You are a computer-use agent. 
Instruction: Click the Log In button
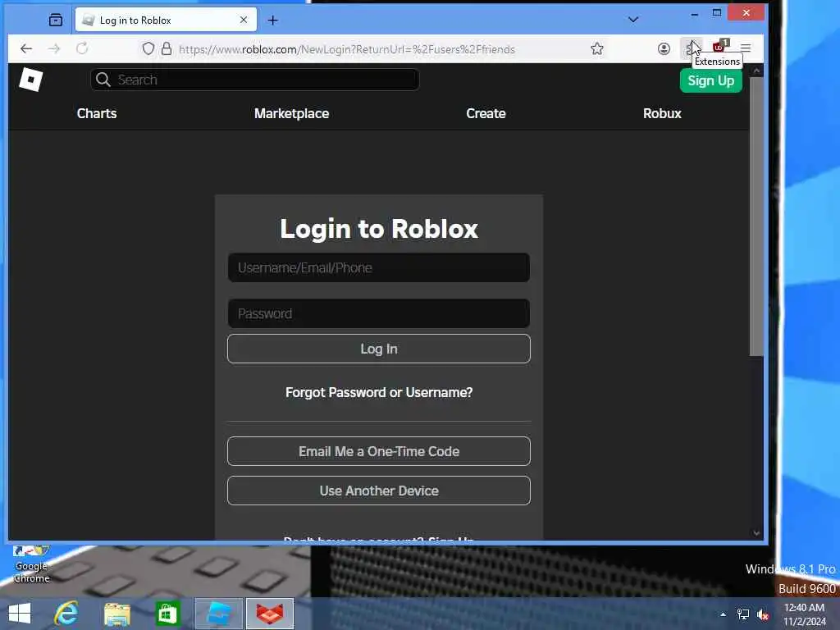[379, 349]
